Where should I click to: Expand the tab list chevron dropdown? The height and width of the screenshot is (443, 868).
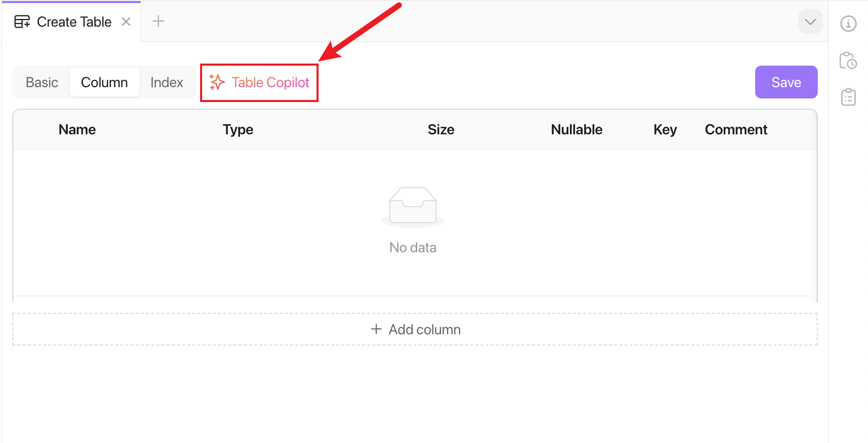coord(811,22)
